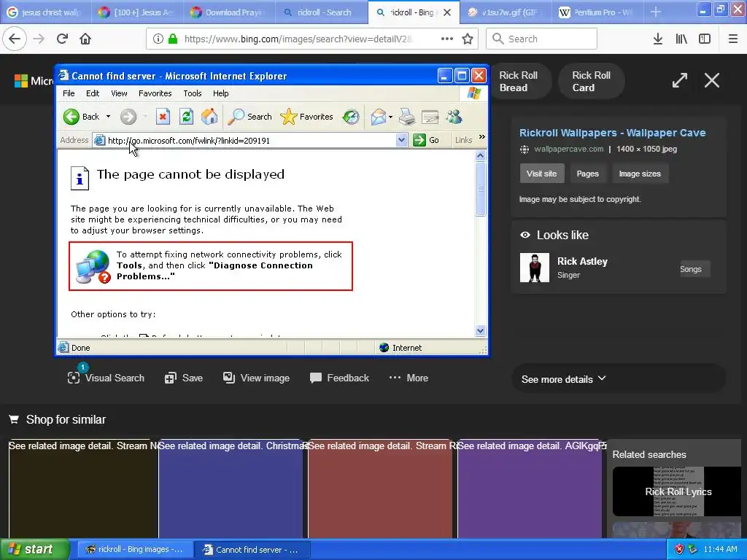Switch to jesus christ wallpaper tab
The height and width of the screenshot is (560, 747).
[x=46, y=12]
